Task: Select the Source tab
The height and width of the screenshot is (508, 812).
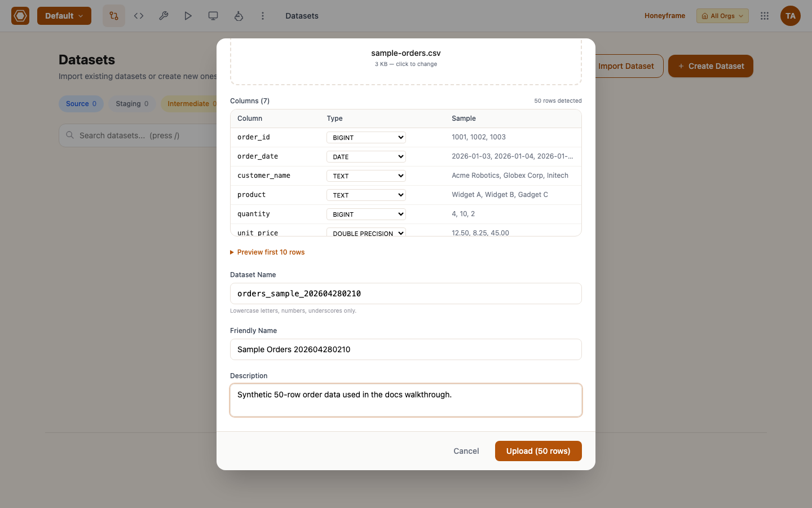Action: click(81, 104)
